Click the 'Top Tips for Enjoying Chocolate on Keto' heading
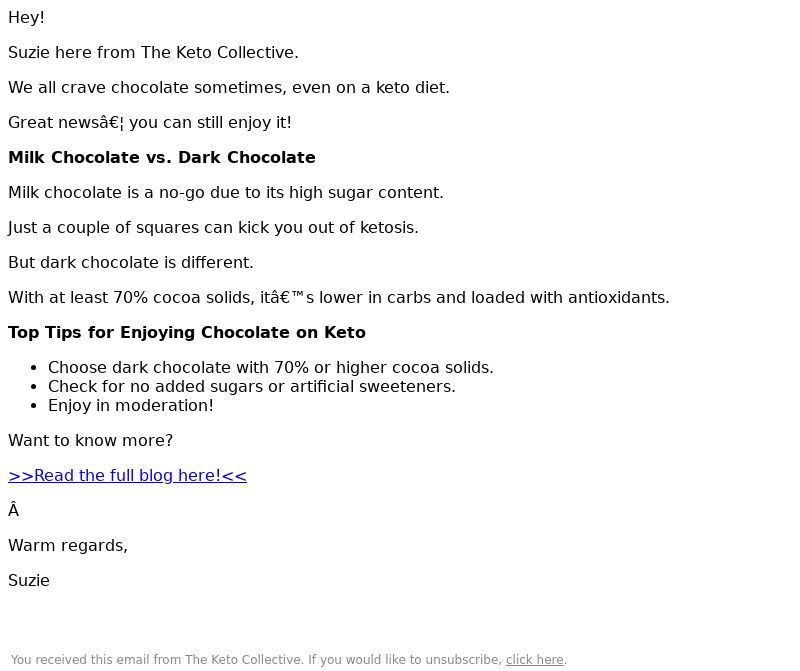This screenshot has width=800, height=671. coord(187,333)
